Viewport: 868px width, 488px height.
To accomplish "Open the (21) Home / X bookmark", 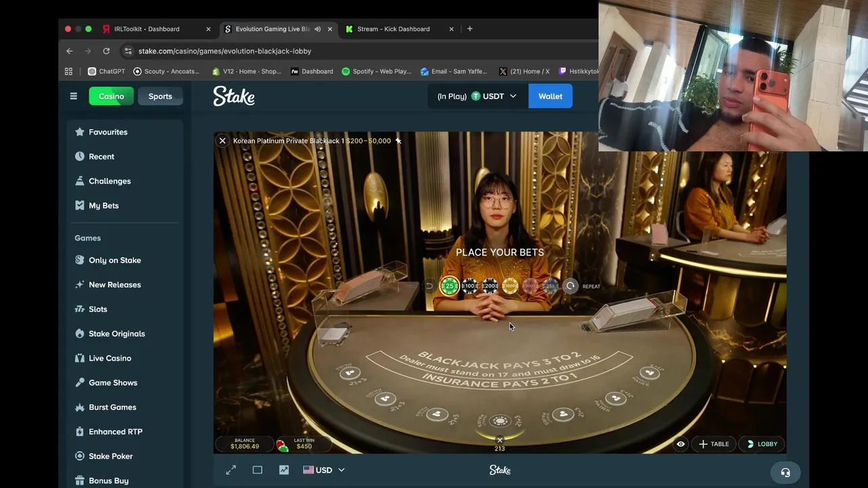I will (x=524, y=71).
